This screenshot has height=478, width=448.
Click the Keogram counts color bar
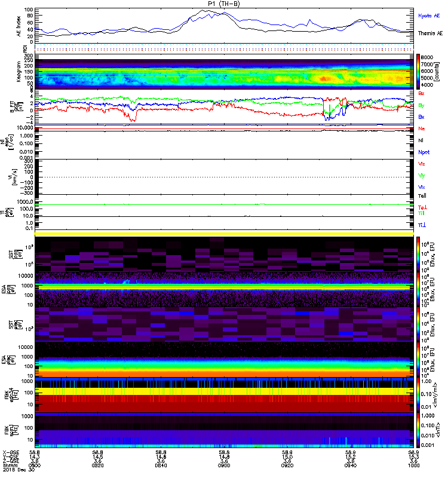pos(418,72)
